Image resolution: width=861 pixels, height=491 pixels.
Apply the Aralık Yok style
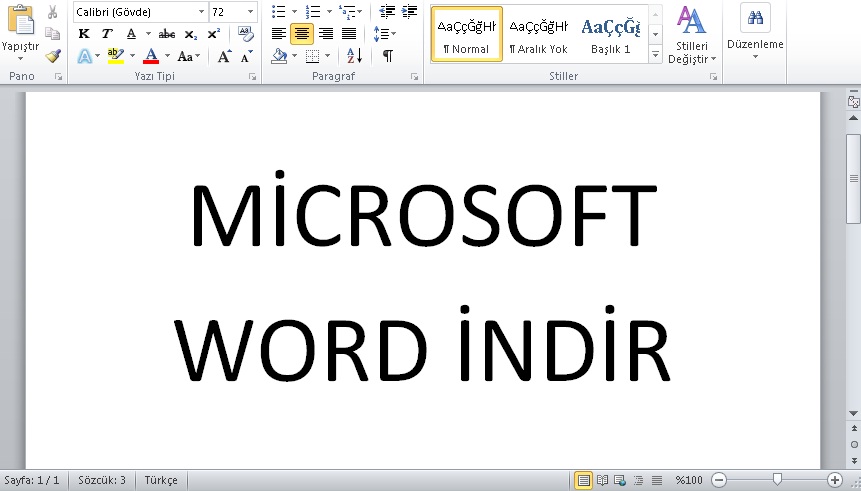click(539, 35)
